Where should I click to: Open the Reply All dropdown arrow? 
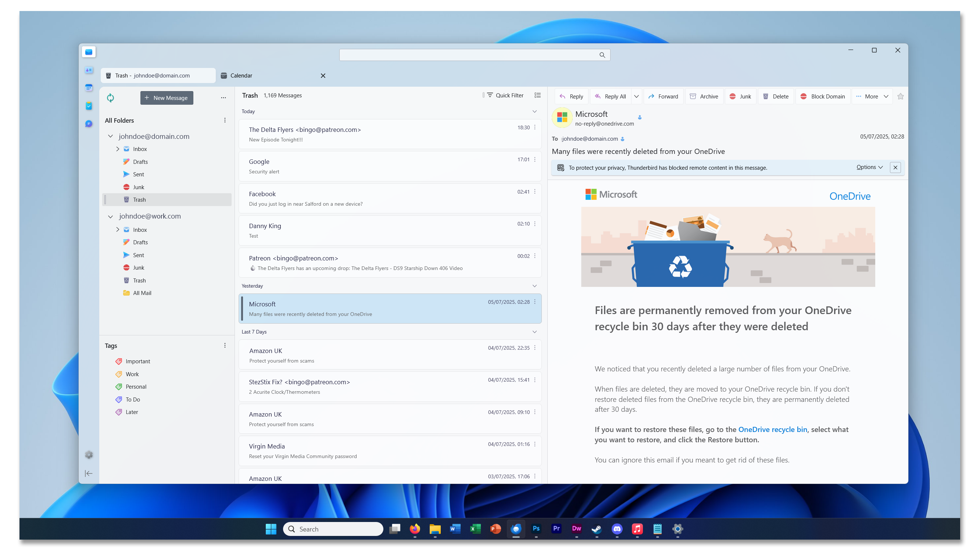click(636, 97)
